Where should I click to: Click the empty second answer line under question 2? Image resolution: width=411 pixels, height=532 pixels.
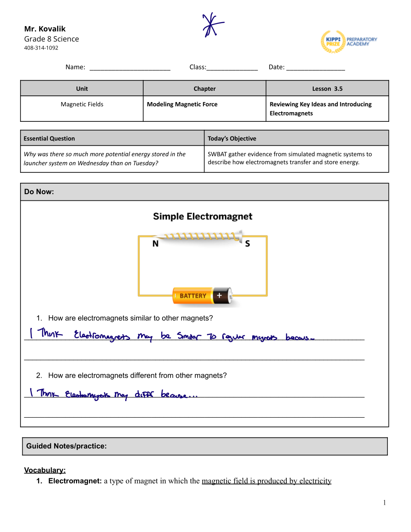(194, 416)
